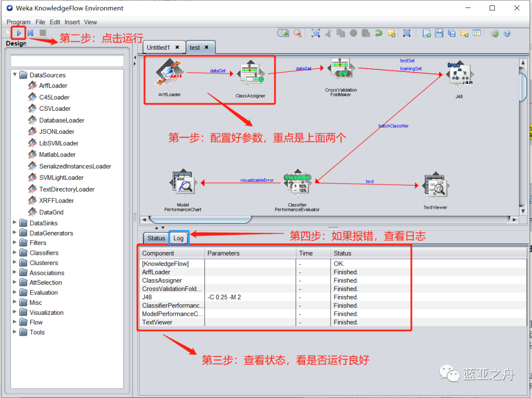
Task: Click the run flow sequentially button
Action: (31, 33)
